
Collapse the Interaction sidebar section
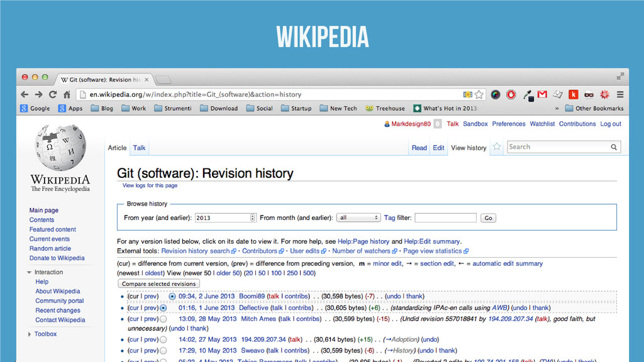point(29,272)
